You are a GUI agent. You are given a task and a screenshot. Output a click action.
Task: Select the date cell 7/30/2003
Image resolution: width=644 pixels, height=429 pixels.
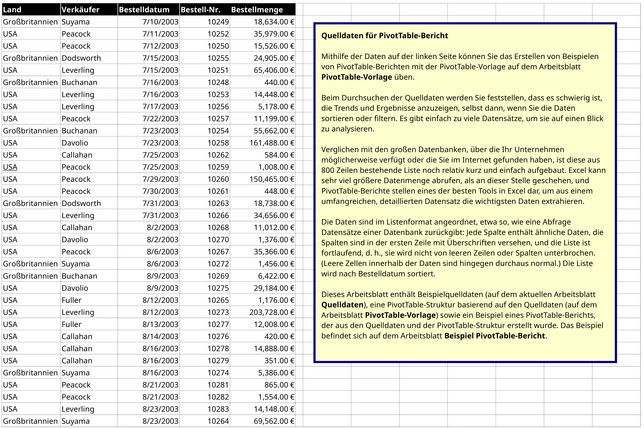point(148,191)
